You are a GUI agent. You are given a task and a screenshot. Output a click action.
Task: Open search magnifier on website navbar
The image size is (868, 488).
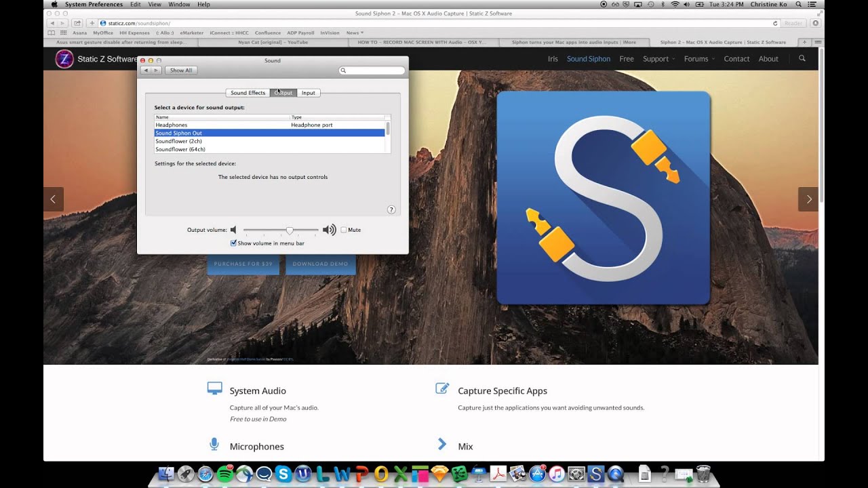click(x=802, y=59)
